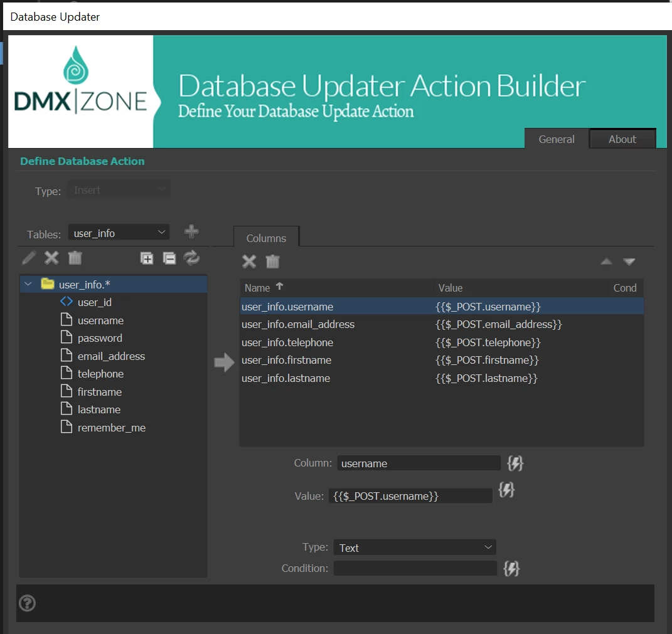The width and height of the screenshot is (672, 634).
Task: Click the DMXzone logo
Action: point(80,82)
